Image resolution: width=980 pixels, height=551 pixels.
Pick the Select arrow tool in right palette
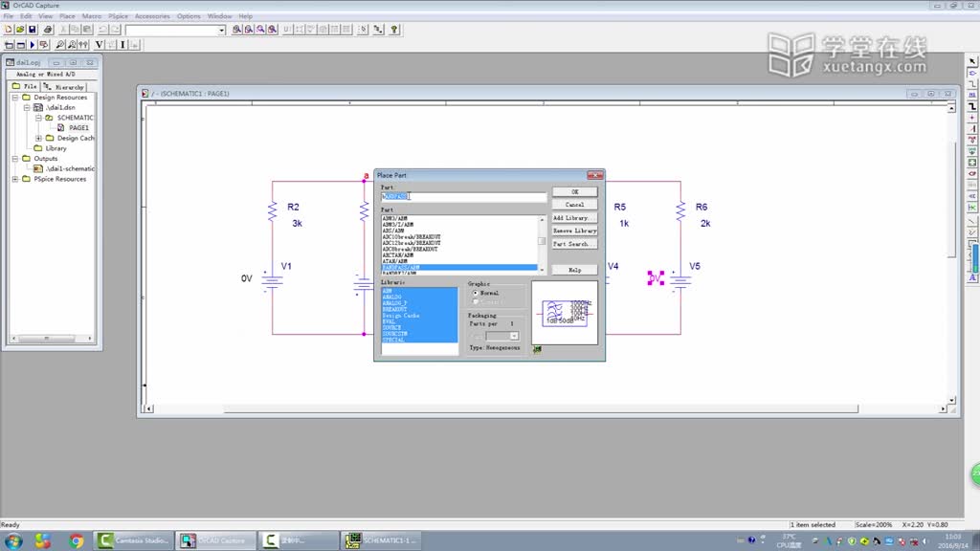(x=972, y=61)
